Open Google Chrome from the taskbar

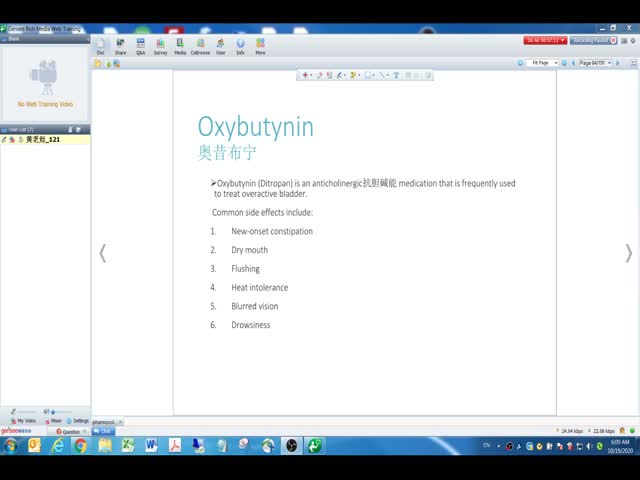[81, 445]
